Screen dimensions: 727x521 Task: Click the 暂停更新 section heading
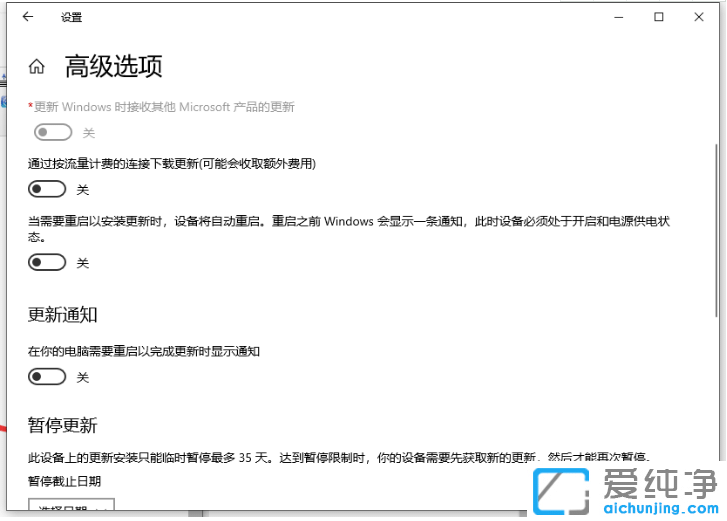[x=63, y=425]
